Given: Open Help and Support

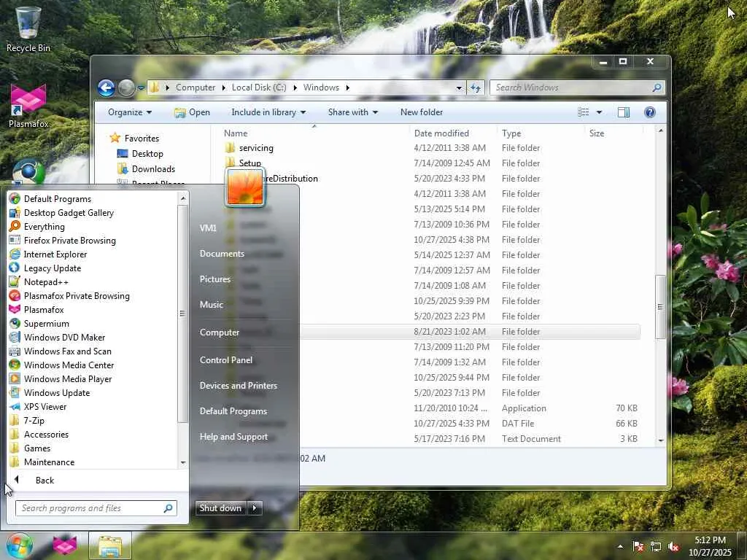Looking at the screenshot, I should (x=233, y=437).
